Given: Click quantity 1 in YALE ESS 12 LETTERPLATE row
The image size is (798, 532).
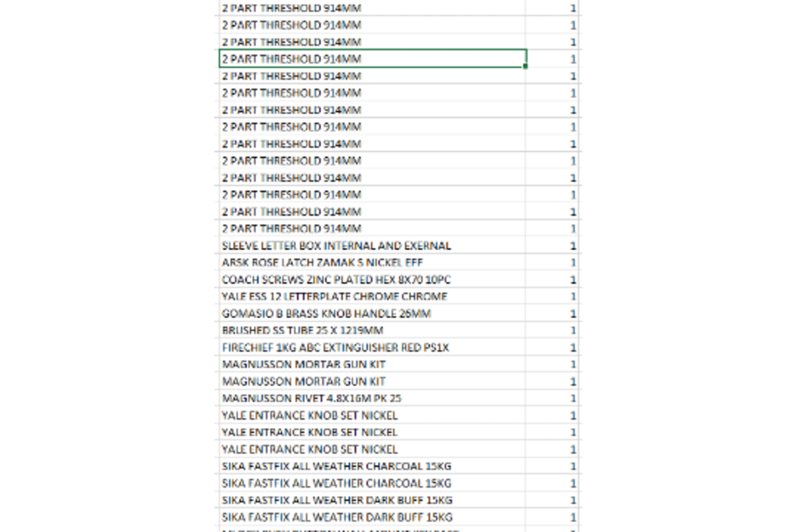Looking at the screenshot, I should [x=552, y=296].
